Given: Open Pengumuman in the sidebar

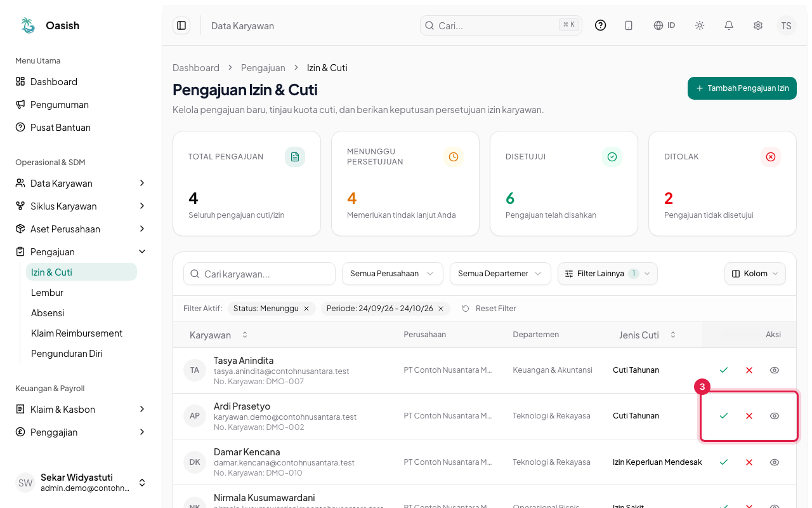Looking at the screenshot, I should tap(81, 105).
